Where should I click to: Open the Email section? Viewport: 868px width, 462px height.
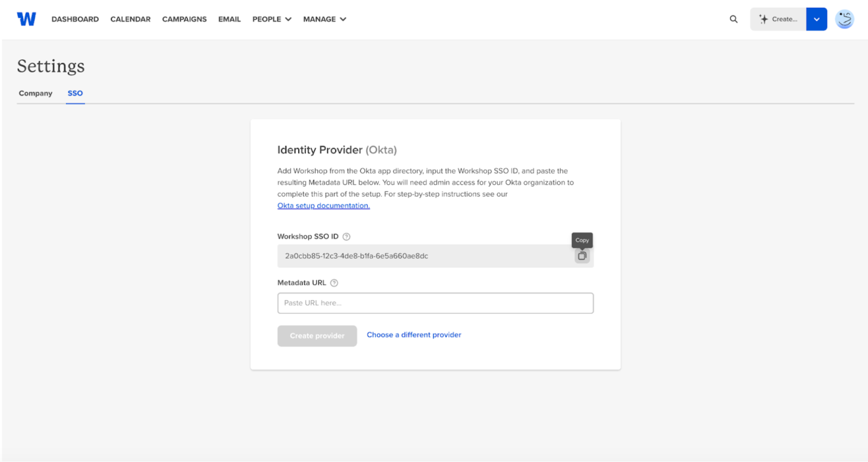point(229,19)
